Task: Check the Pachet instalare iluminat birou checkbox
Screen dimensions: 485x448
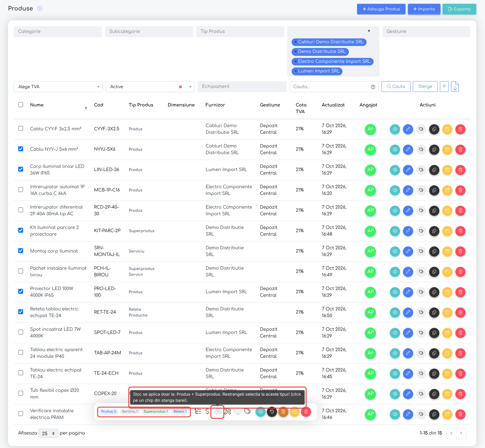Action: (21, 271)
